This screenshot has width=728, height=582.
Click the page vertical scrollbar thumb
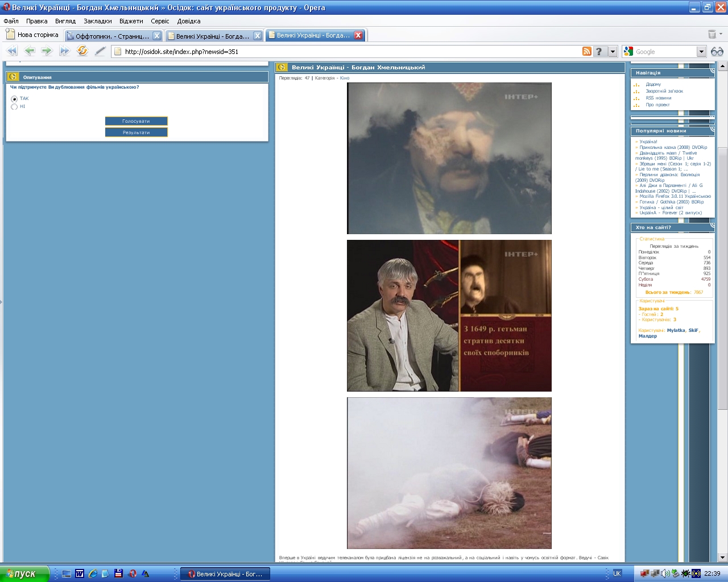[723, 278]
